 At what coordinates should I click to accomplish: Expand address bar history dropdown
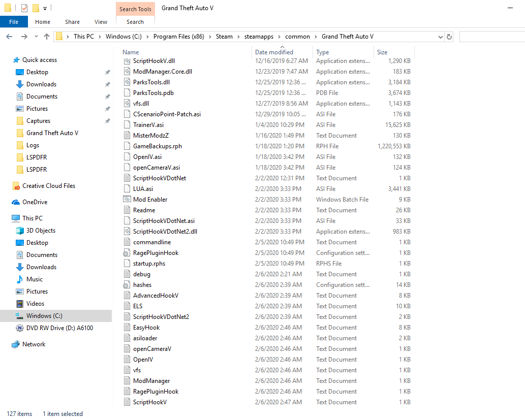tap(440, 37)
